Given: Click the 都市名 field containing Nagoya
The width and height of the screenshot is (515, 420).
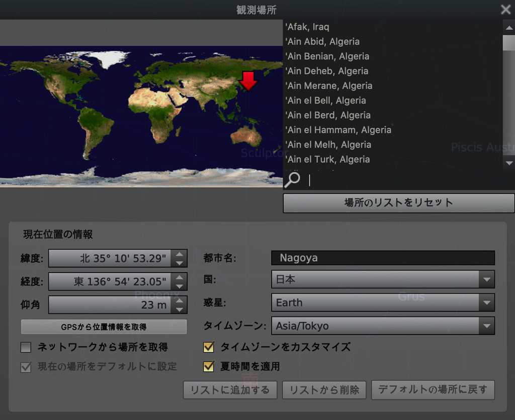Looking at the screenshot, I should point(383,258).
